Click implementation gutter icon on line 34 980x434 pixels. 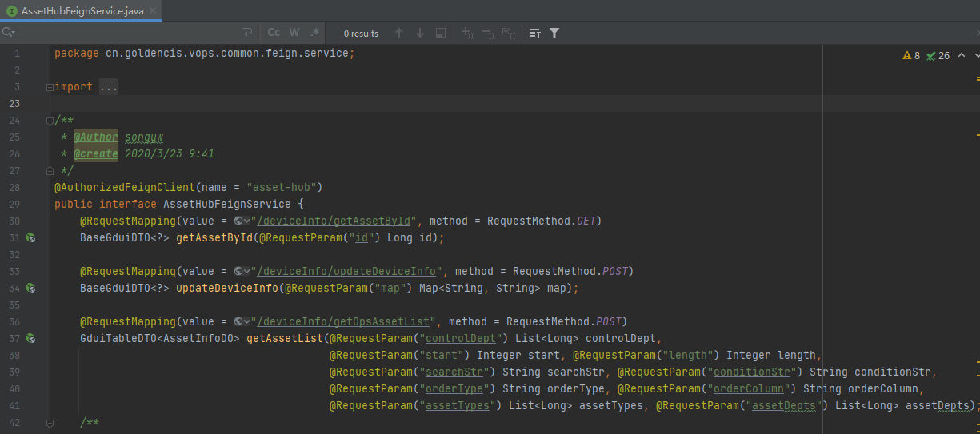click(30, 288)
